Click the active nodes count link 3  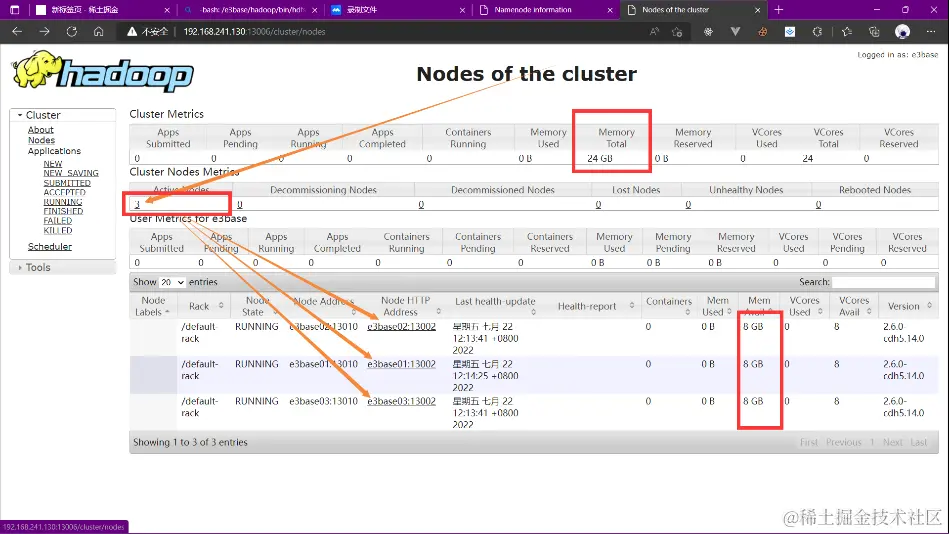[x=137, y=205]
